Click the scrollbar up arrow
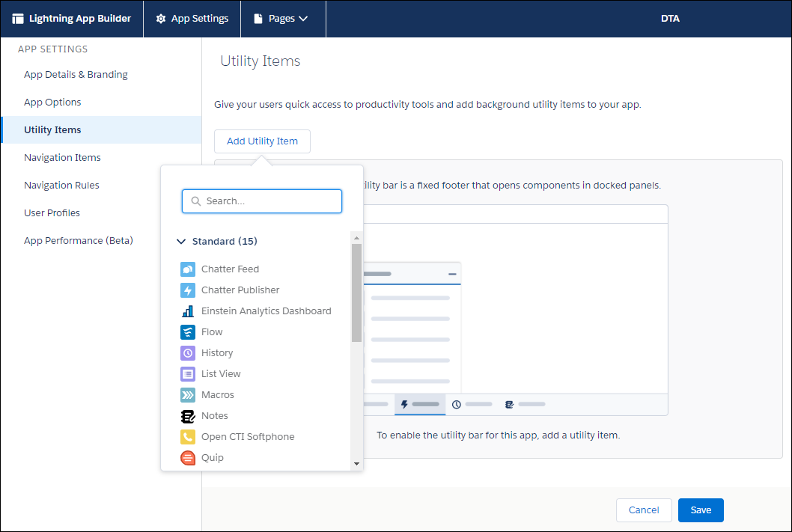Viewport: 792px width, 532px height. pos(356,238)
